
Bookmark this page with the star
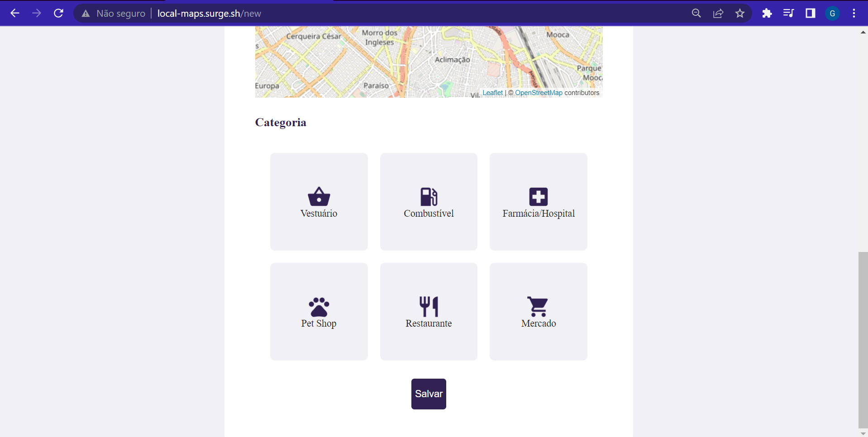(740, 13)
